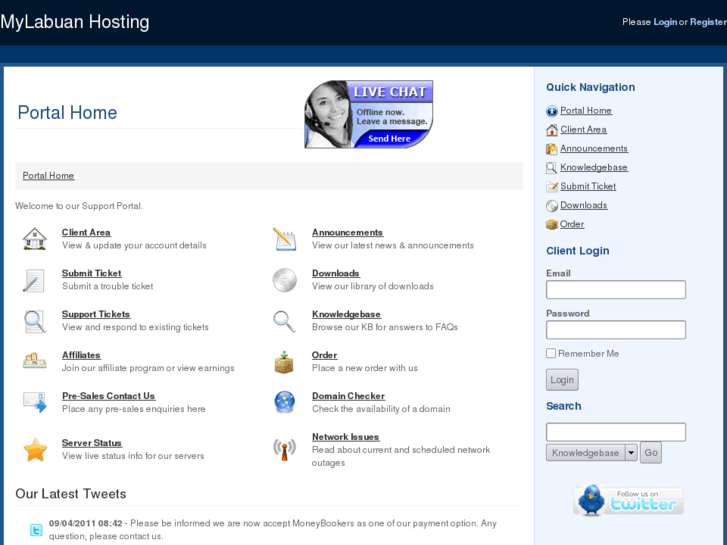The height and width of the screenshot is (545, 727).
Task: Open the Order heading link in main panel
Action: click(324, 355)
